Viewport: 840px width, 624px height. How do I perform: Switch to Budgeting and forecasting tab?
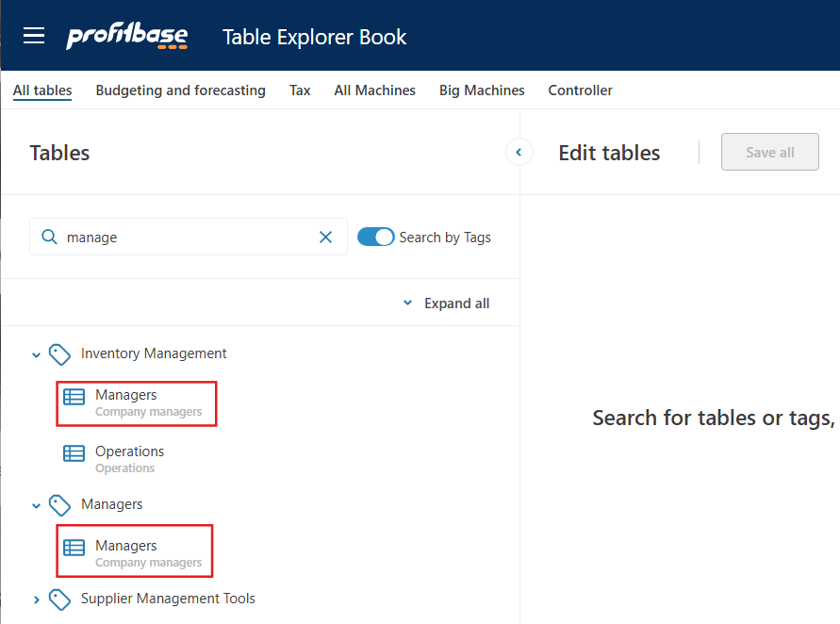pyautogui.click(x=180, y=90)
